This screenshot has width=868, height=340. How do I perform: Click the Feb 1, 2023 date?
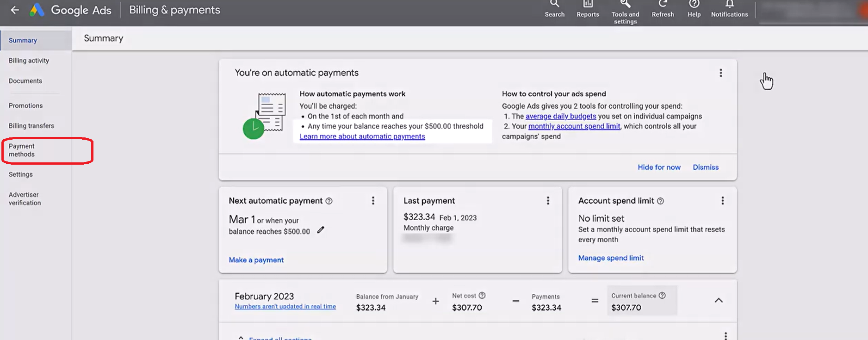(x=458, y=218)
